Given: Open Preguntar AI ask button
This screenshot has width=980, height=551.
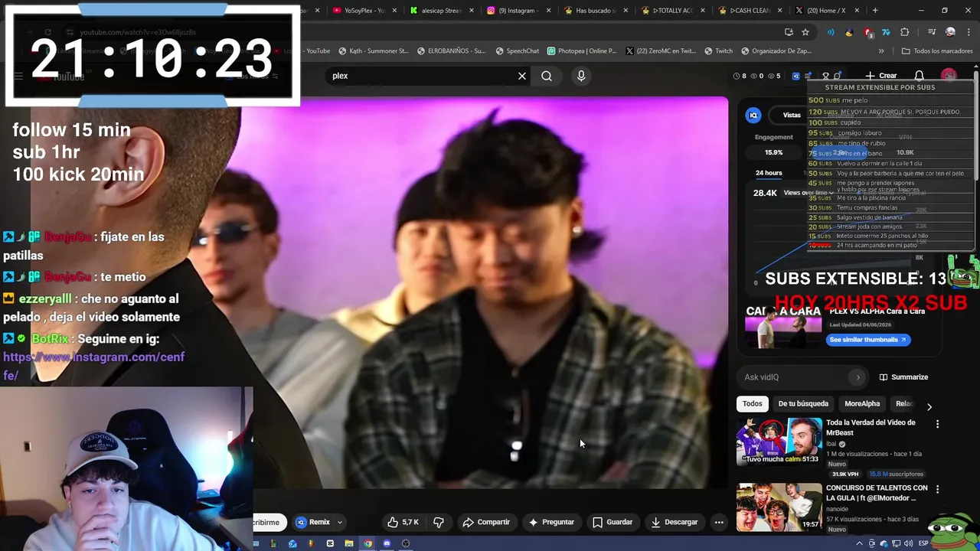Looking at the screenshot, I should click(x=551, y=522).
